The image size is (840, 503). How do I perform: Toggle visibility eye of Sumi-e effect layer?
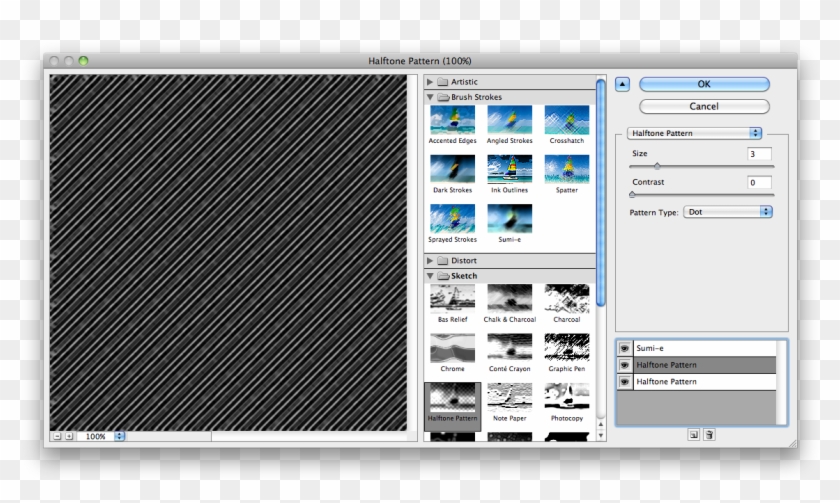[x=625, y=348]
